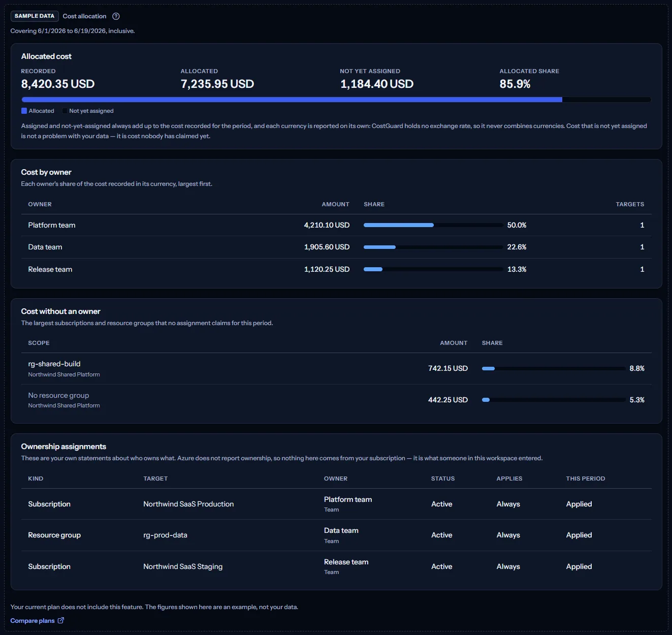Screen dimensions: 672x635
Task: Click the 5.3% share value
Action: (637, 400)
